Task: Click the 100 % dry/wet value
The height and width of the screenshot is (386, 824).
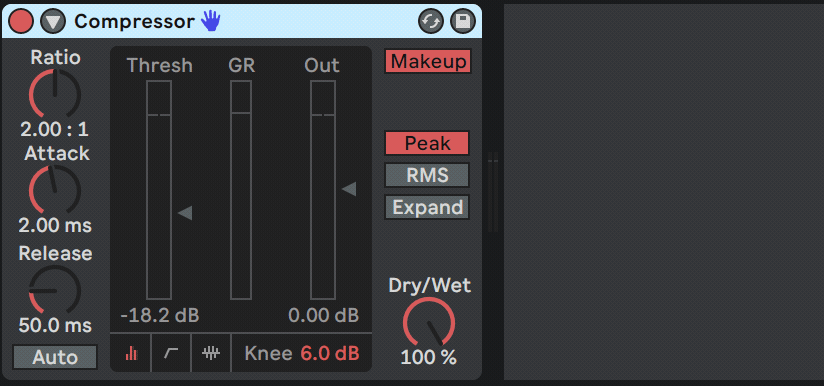Action: pyautogui.click(x=429, y=358)
